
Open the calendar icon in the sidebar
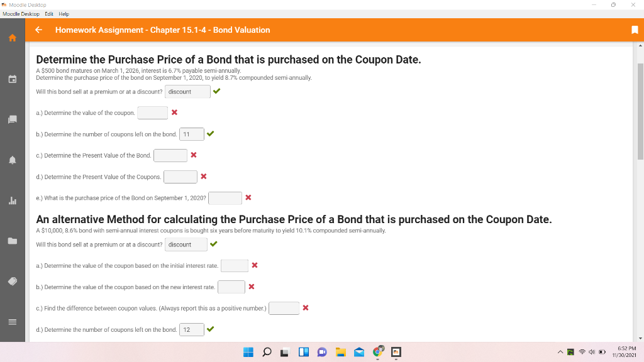13,79
